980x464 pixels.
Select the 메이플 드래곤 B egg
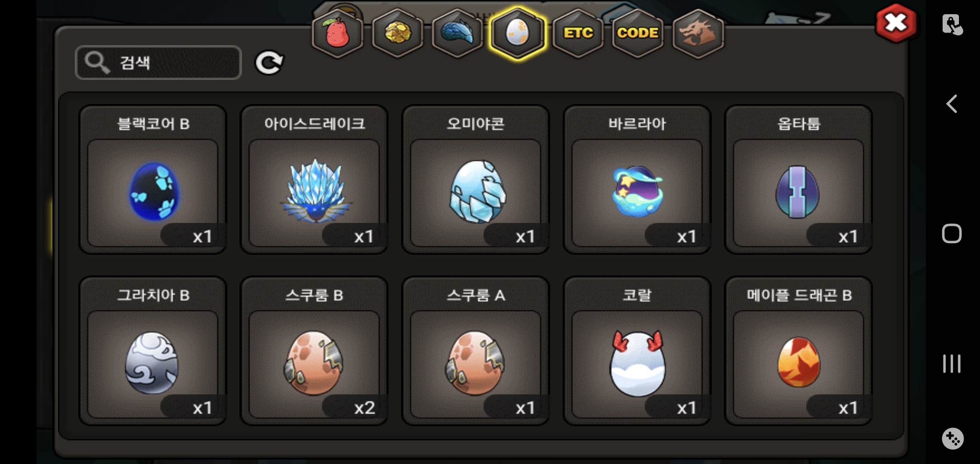[x=799, y=351]
